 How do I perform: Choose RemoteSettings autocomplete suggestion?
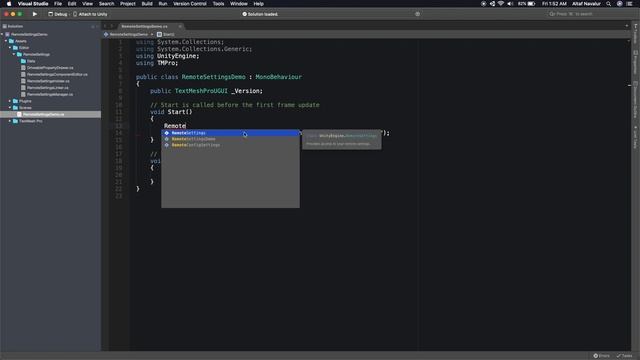coord(231,133)
